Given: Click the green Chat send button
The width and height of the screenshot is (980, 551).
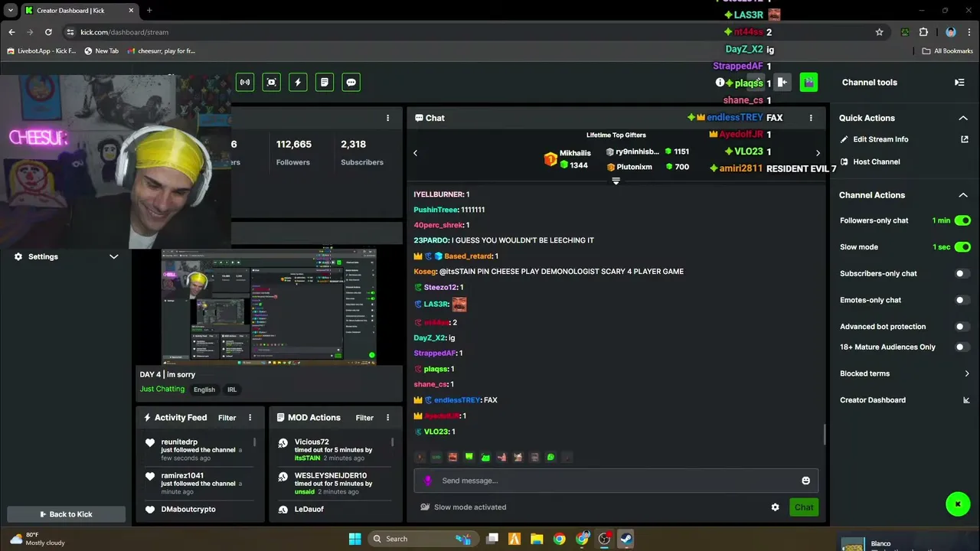Looking at the screenshot, I should tap(804, 507).
